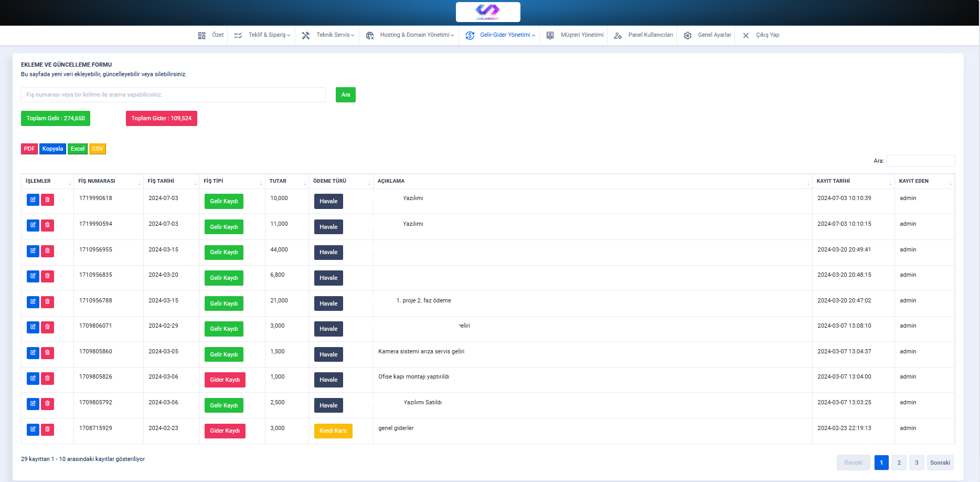Screen dimensions: 980x482
Task: Click the green Ara search button
Action: tap(346, 95)
